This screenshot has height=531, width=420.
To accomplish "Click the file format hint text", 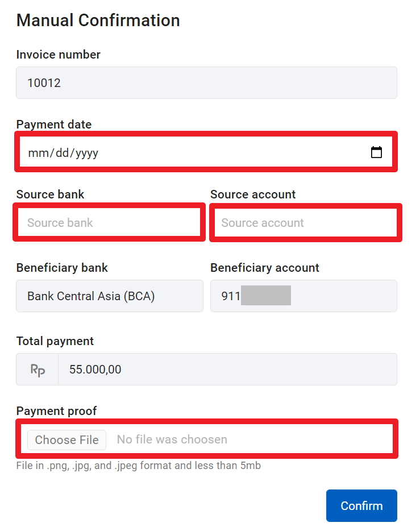I will point(139,466).
